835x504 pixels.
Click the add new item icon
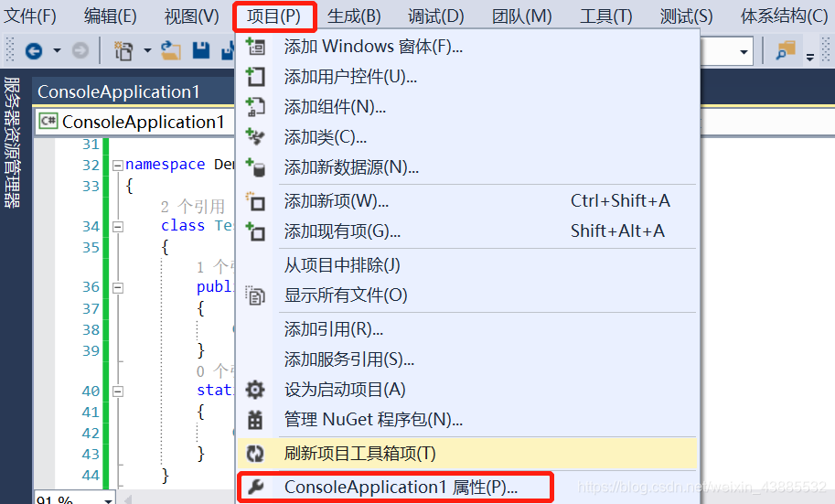coord(255,202)
